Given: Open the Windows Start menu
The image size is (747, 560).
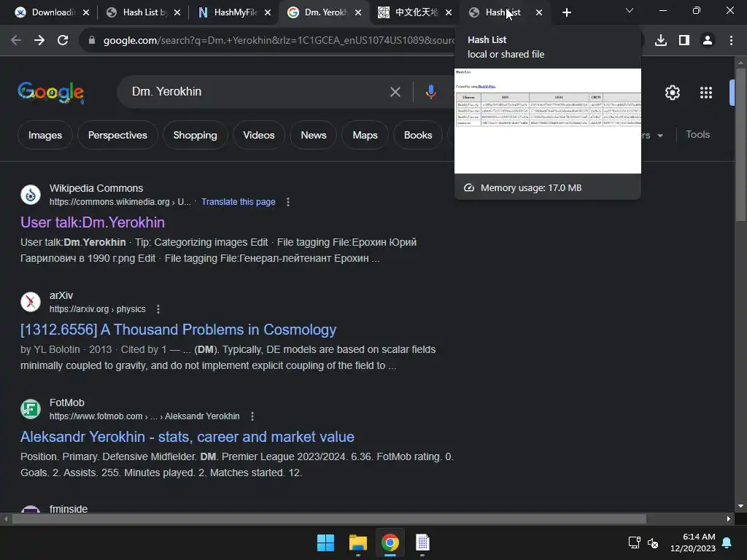Looking at the screenshot, I should [326, 542].
